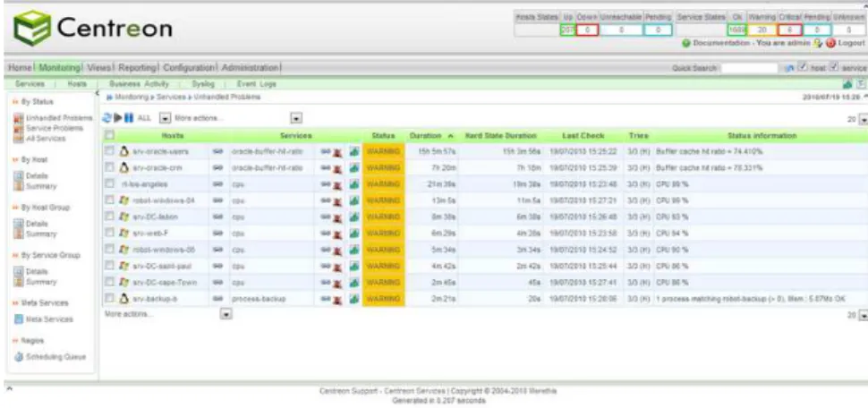Image resolution: width=868 pixels, height=408 pixels.
Task: Open the Administration menu
Action: coord(250,67)
